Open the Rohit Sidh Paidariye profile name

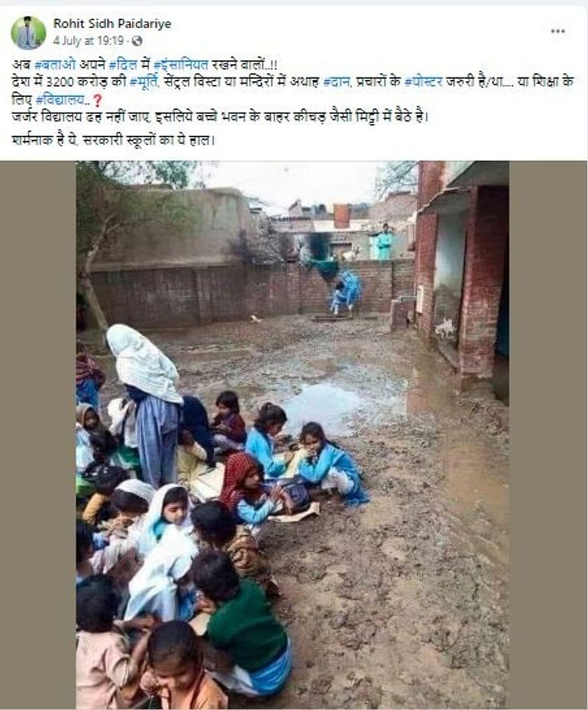coord(112,23)
